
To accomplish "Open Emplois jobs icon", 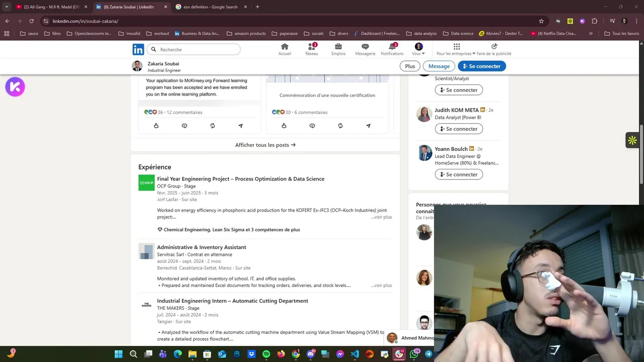I will tap(338, 49).
